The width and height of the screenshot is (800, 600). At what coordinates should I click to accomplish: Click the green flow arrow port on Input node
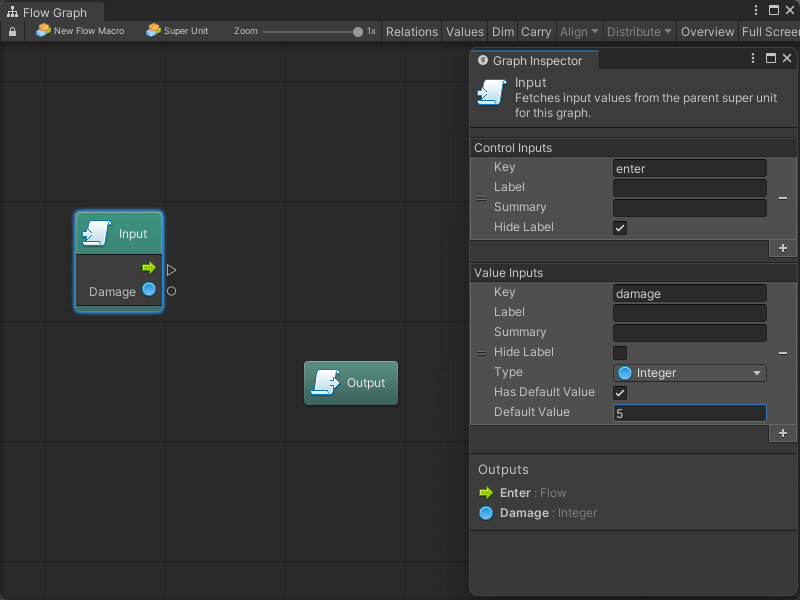click(x=149, y=268)
